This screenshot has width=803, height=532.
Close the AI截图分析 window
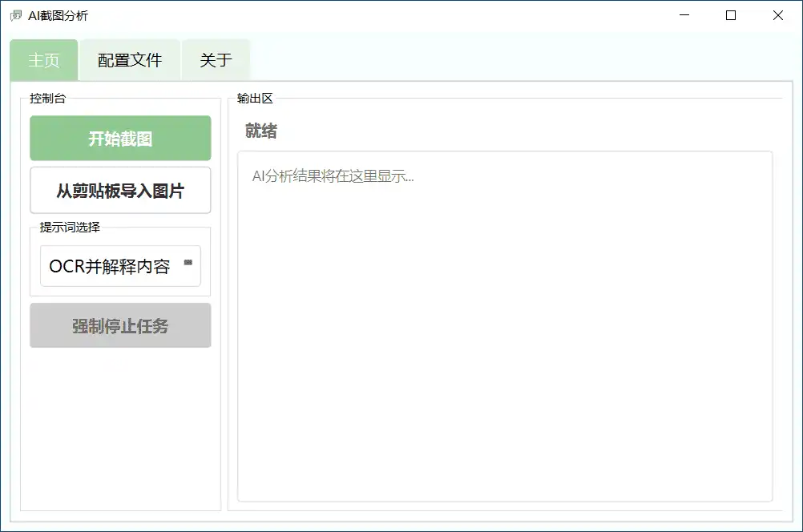(778, 15)
